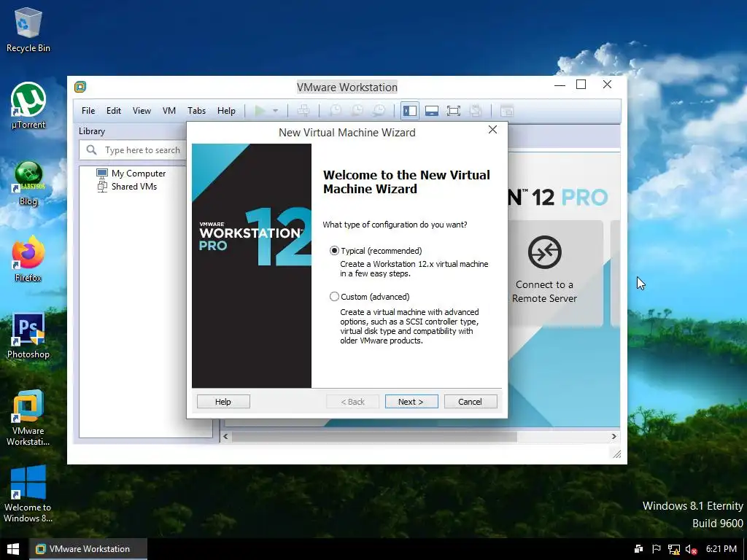Click the VMware tray icon in taskbar
Screen dimensions: 747x560
(638, 549)
